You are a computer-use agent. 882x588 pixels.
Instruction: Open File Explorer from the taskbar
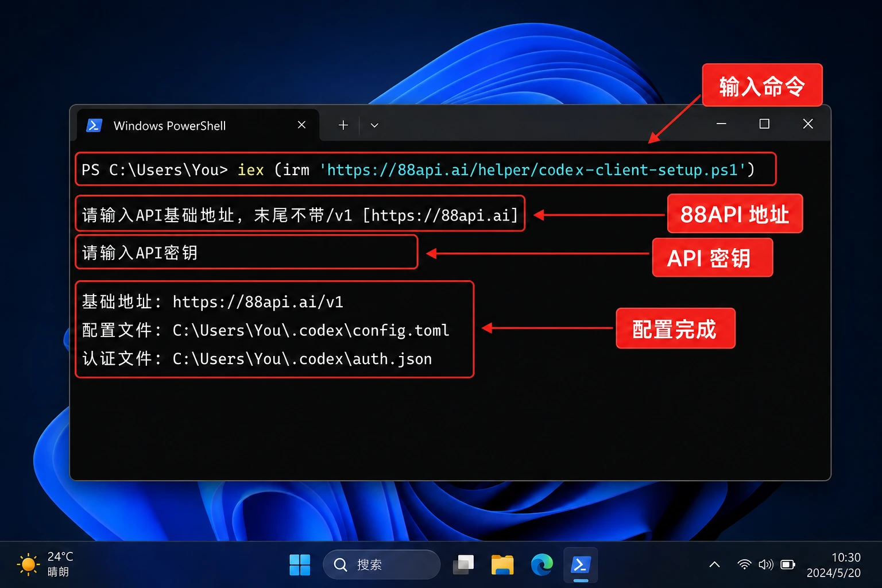tap(502, 564)
